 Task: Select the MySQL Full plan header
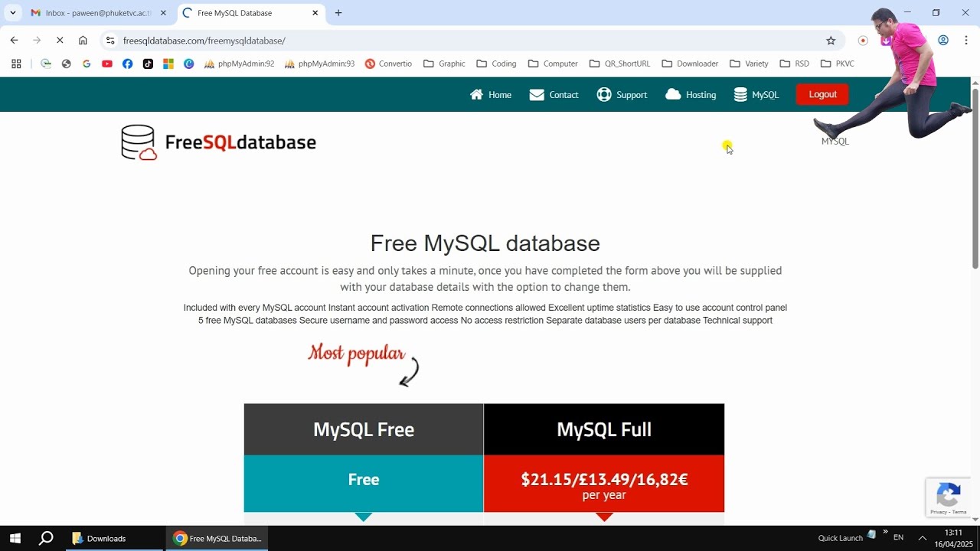[x=604, y=429]
